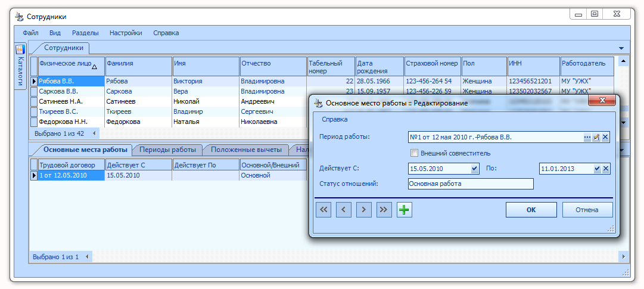Click the Трудовой договор column header
644x289 pixels.
[x=71, y=165]
